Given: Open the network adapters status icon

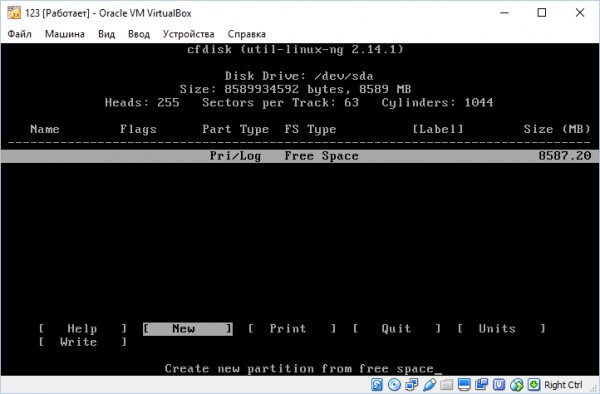Looking at the screenshot, I should pyautogui.click(x=412, y=384).
